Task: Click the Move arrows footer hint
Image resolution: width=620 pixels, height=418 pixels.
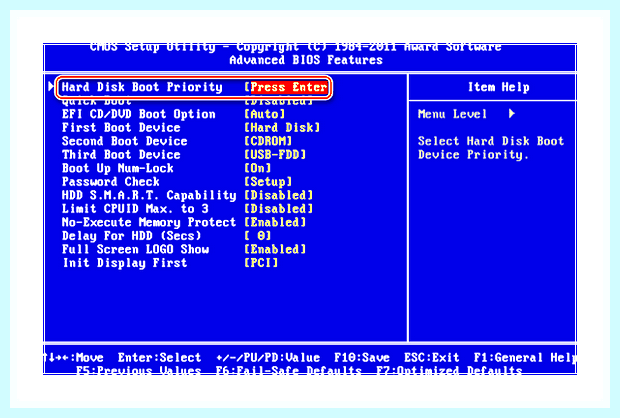Action: tap(74, 357)
